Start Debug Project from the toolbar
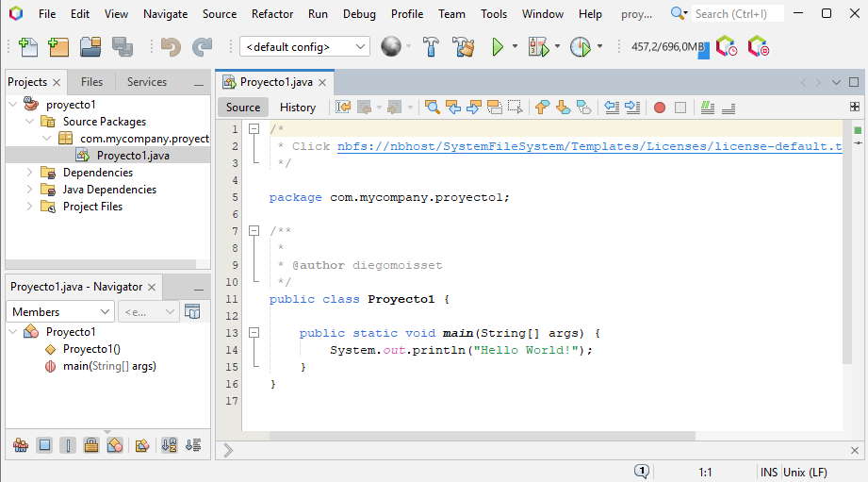 pos(538,47)
